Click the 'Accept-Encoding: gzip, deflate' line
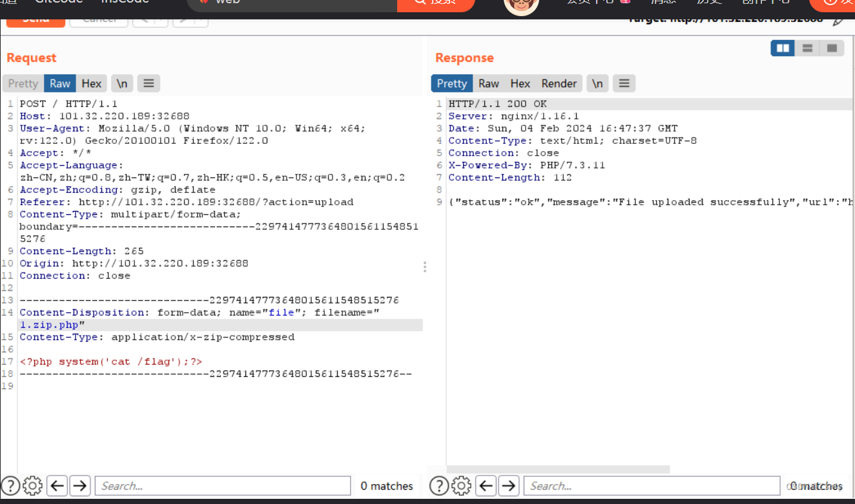The image size is (855, 504). (x=118, y=190)
